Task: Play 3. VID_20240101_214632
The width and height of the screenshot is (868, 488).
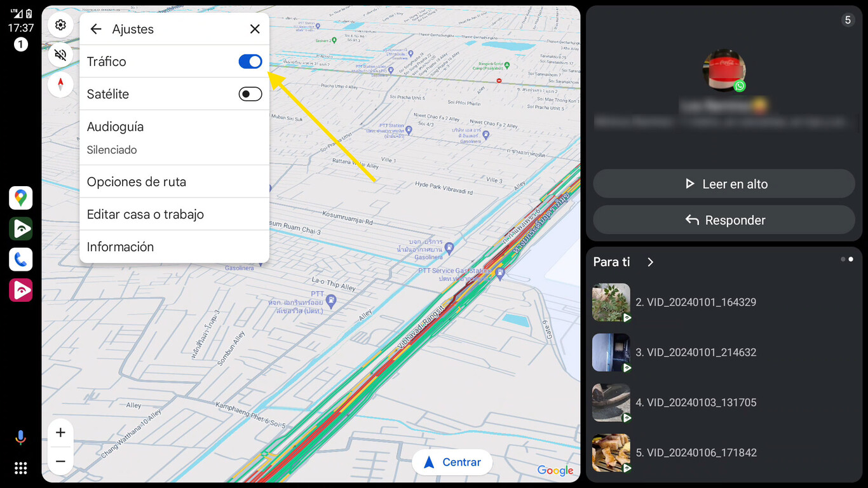Action: 724,353
